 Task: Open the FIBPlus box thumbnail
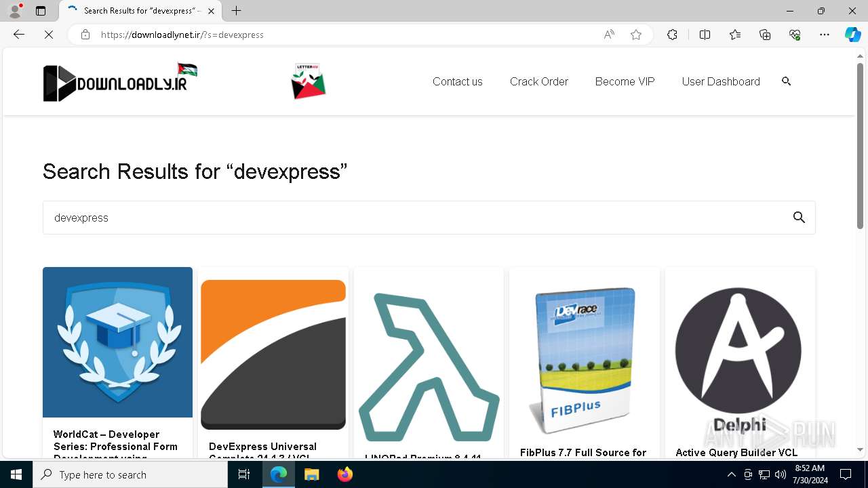click(x=584, y=361)
